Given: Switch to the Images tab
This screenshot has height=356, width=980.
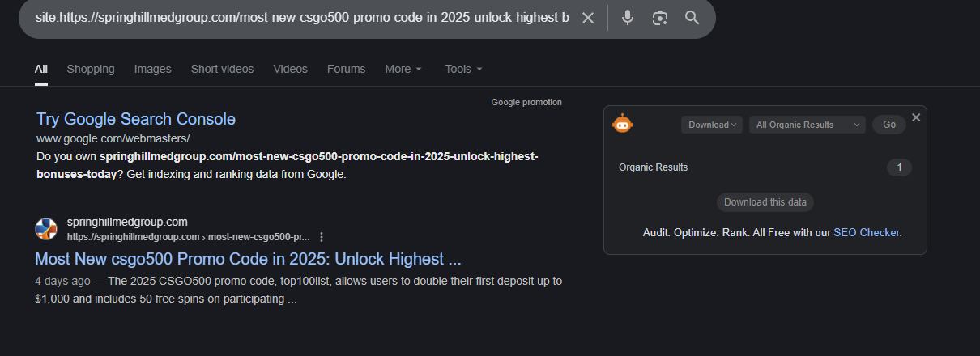Looking at the screenshot, I should [x=152, y=69].
